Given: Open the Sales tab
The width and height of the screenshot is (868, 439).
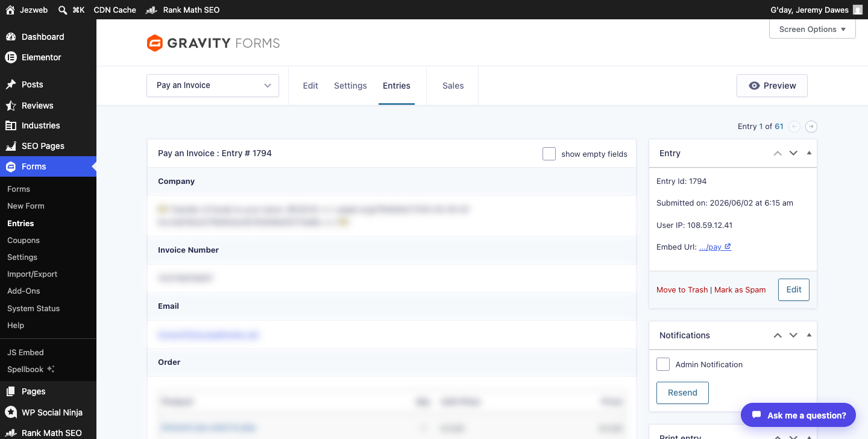Looking at the screenshot, I should click(x=453, y=86).
